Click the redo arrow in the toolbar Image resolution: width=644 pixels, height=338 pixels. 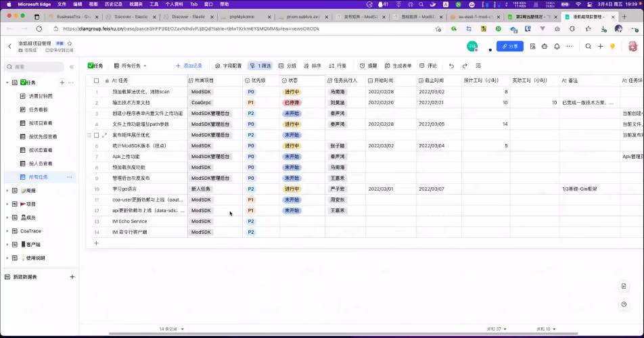point(465,66)
